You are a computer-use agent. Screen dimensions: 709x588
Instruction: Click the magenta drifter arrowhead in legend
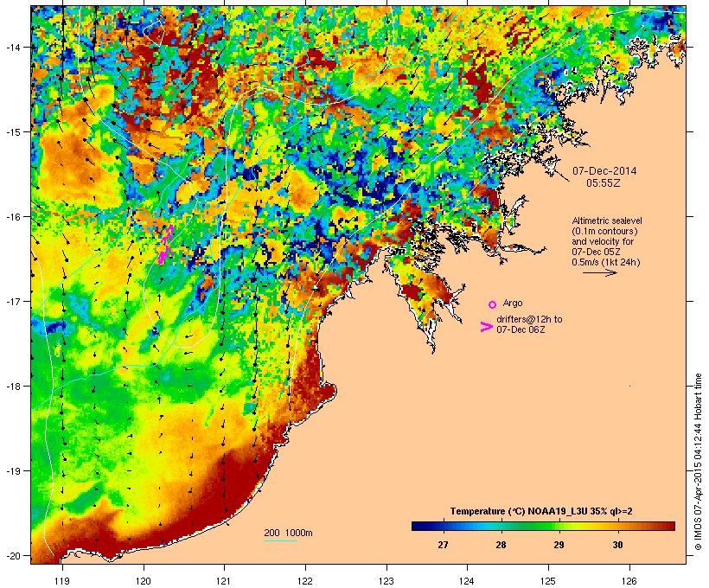tap(487, 327)
